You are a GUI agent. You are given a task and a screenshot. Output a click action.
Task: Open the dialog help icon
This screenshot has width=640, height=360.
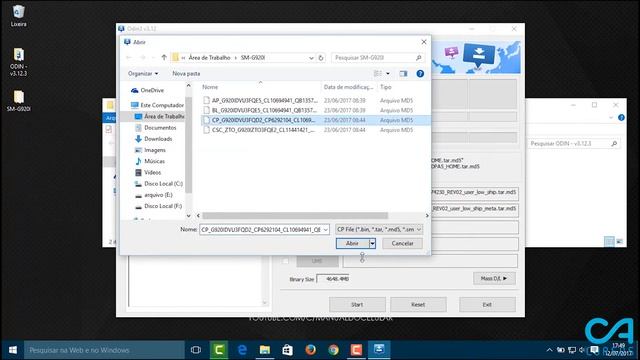420,73
